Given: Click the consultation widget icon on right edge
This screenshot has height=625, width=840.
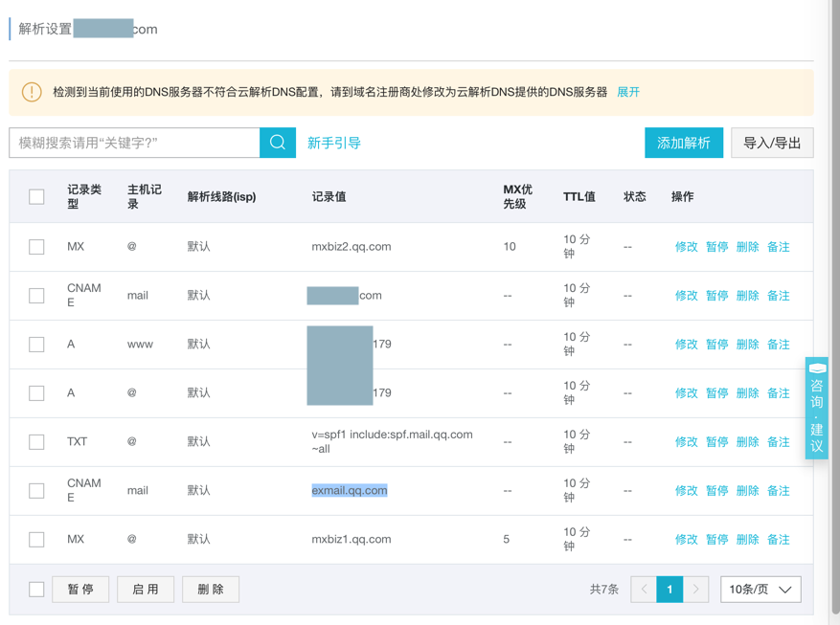Looking at the screenshot, I should click(817, 368).
